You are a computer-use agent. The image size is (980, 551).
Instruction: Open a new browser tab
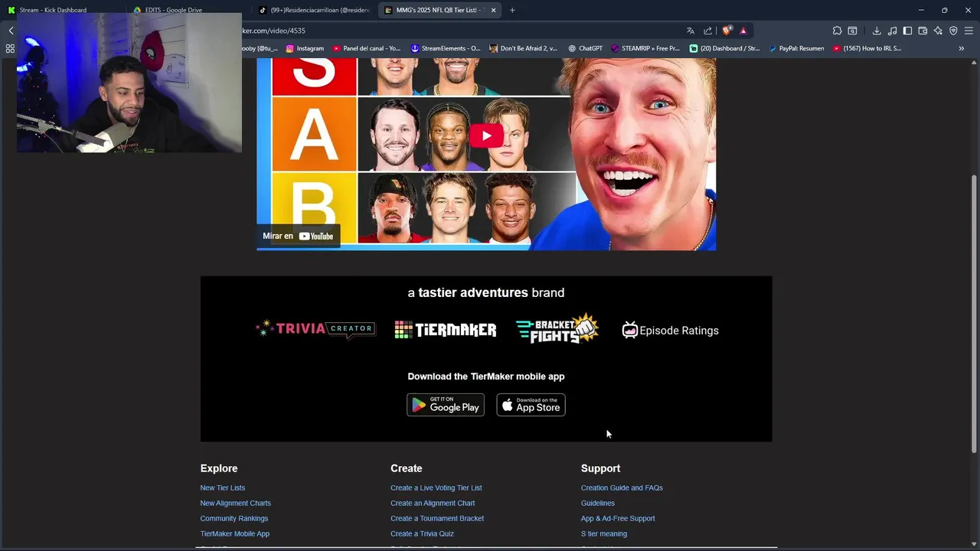point(512,10)
